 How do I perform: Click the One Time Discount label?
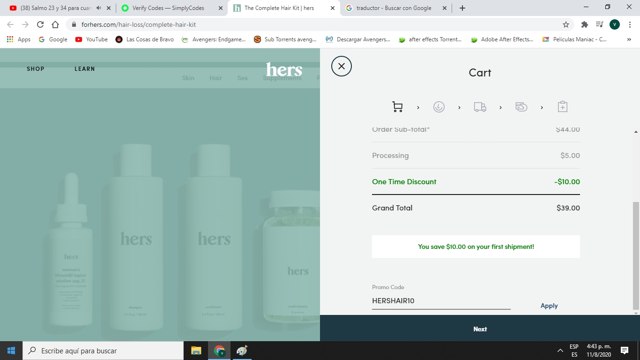tap(404, 182)
